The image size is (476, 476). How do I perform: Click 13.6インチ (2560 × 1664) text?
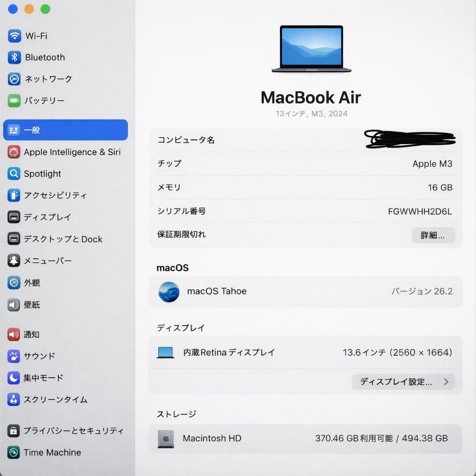point(398,353)
